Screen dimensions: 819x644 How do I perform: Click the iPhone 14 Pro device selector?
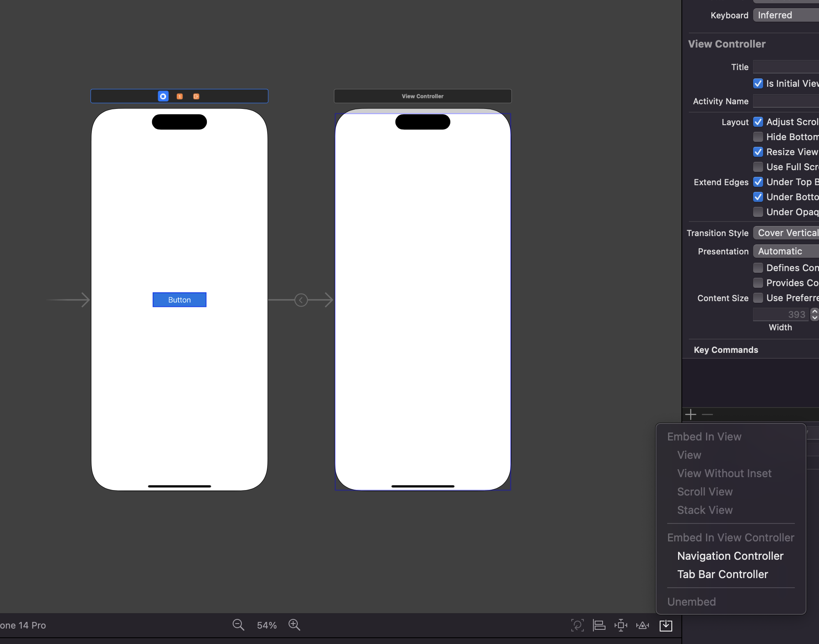click(x=23, y=625)
